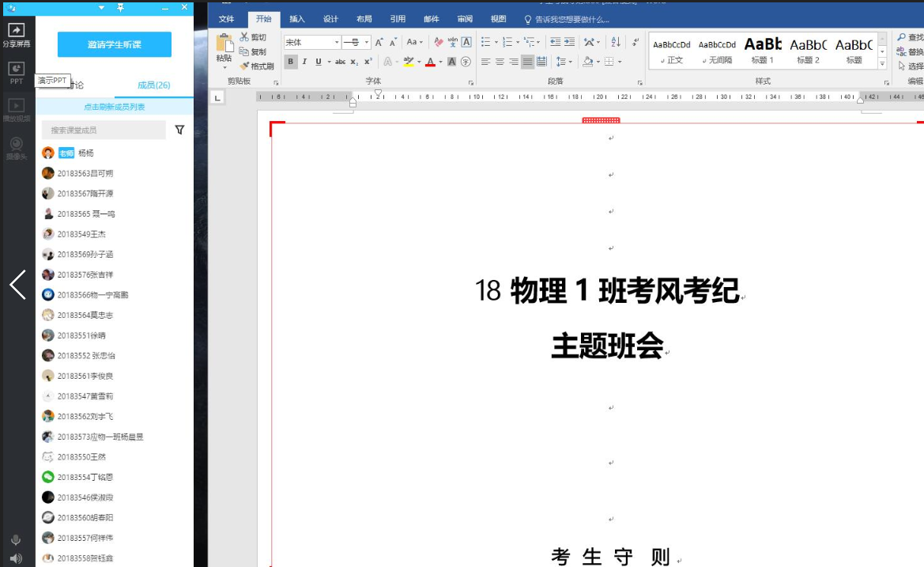924x567 pixels.
Task: Click the refresh member list link (点击刷新成员列表)
Action: click(x=115, y=107)
